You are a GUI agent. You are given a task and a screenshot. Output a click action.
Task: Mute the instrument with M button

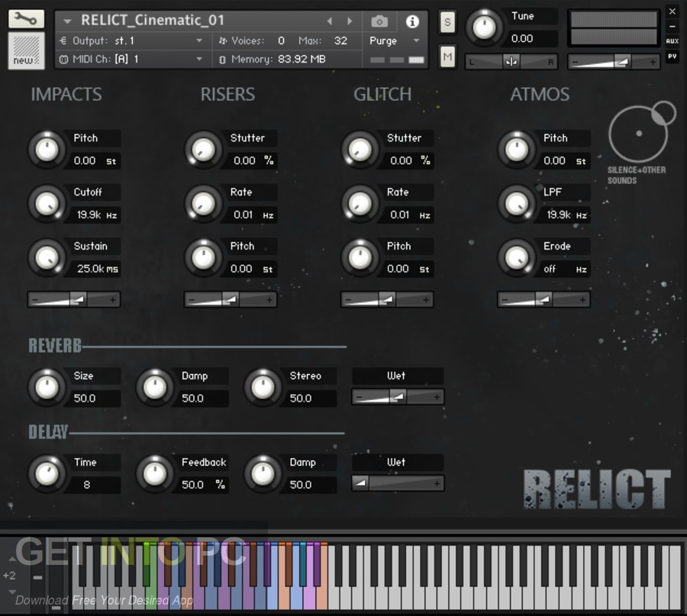tap(447, 56)
